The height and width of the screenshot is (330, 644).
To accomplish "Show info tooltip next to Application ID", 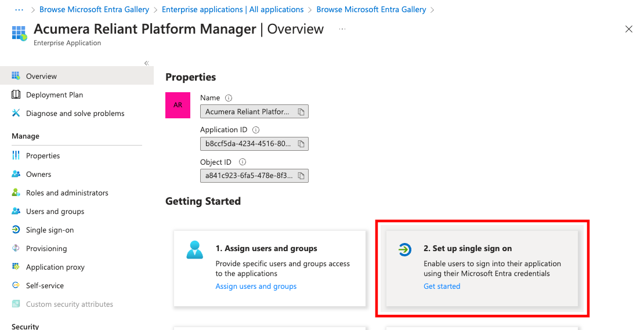I will pos(256,130).
